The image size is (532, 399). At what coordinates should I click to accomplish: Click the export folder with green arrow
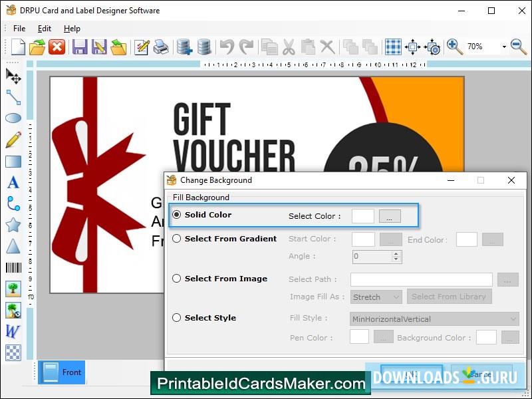118,47
